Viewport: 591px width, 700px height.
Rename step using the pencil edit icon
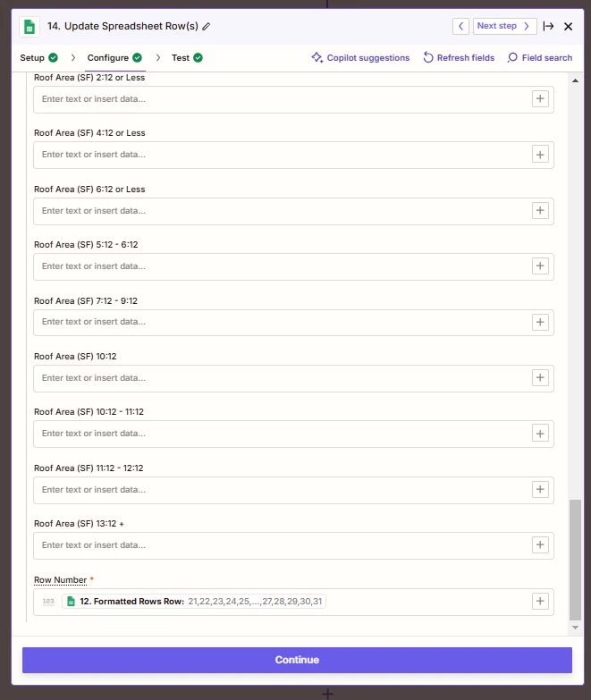(x=206, y=26)
